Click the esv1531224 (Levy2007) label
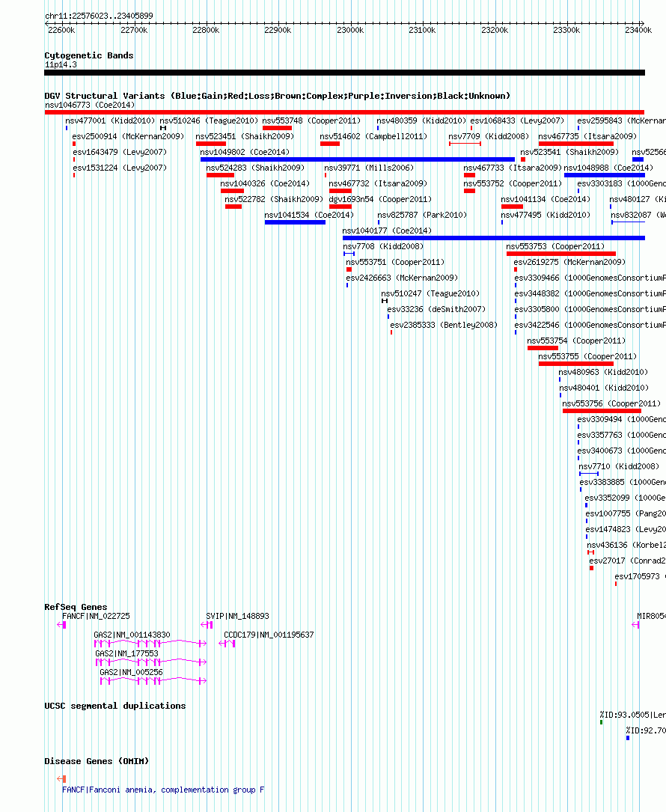This screenshot has height=812, width=666. (120, 168)
